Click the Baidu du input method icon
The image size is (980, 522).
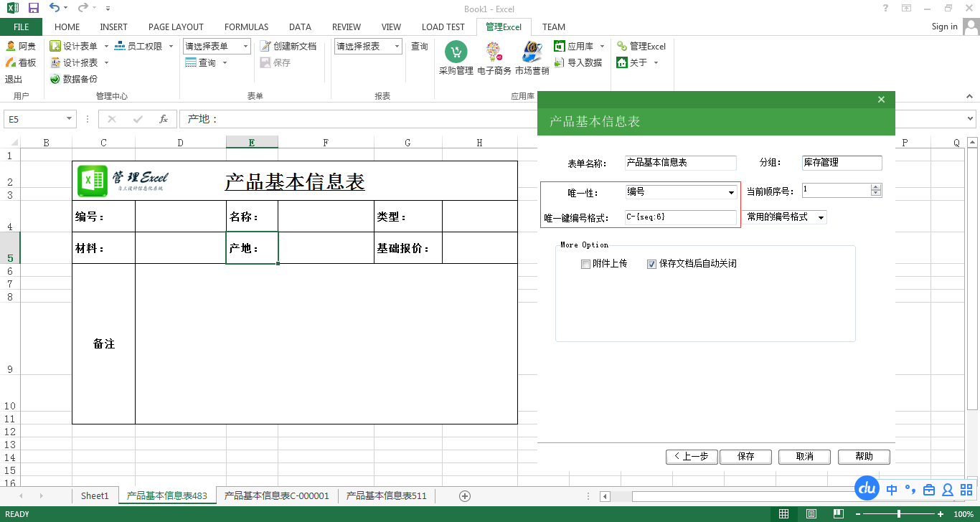click(867, 489)
